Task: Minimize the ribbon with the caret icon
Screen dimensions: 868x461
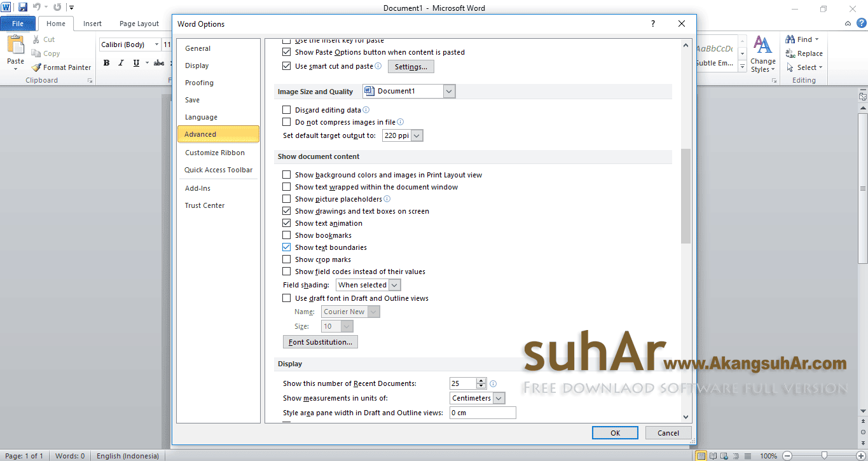Action: [848, 24]
